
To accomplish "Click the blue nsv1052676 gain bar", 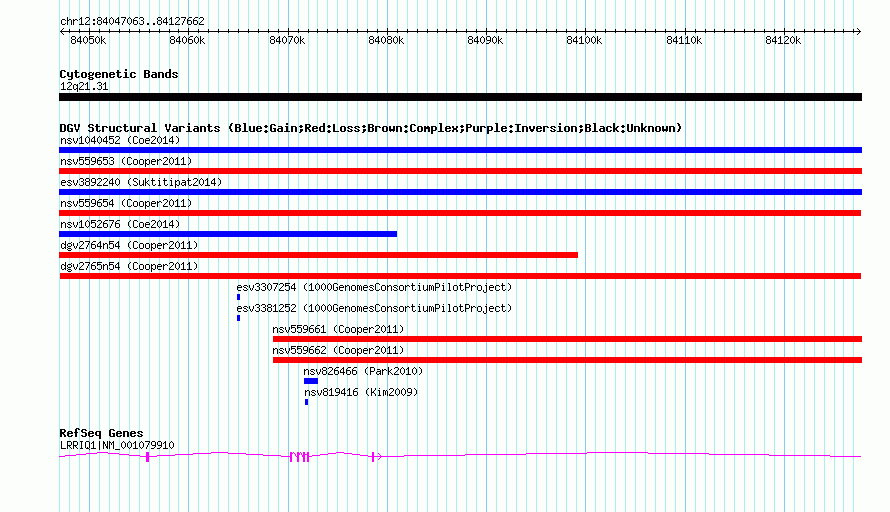I will point(228,234).
